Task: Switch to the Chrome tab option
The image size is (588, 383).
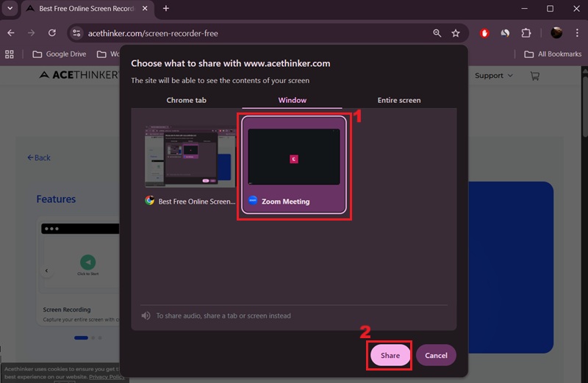Action: click(x=186, y=100)
